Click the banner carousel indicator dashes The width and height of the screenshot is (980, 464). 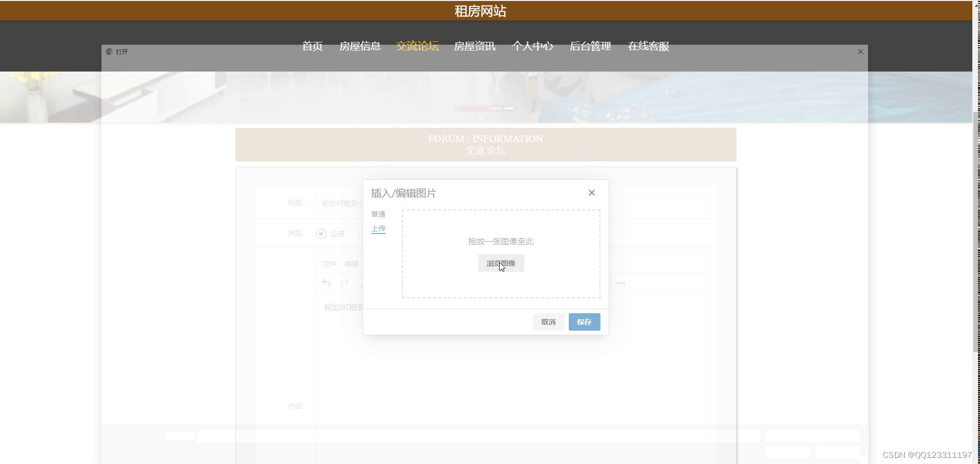(x=484, y=108)
